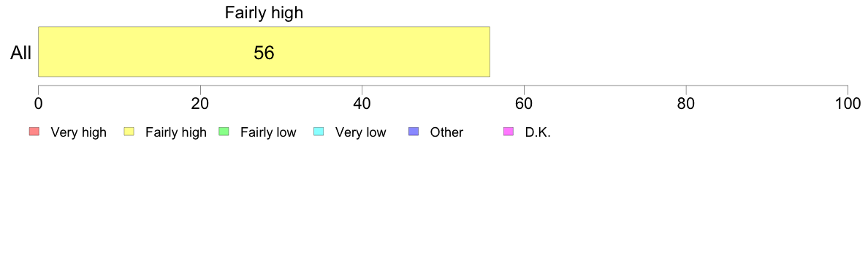Click the Very low legend label
868x269 pixels.
point(360,132)
